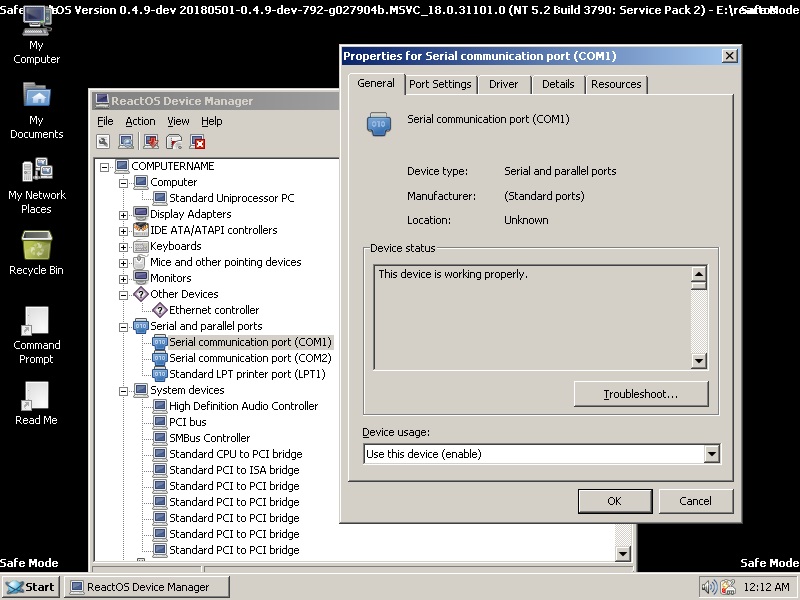Collapse the COMPUTERNAME root node

[x=105, y=167]
